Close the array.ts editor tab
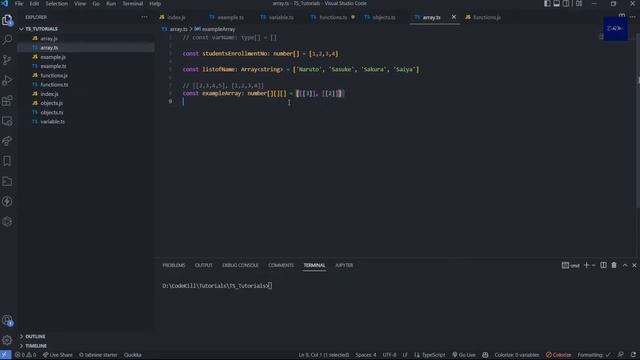Image resolution: width=640 pixels, height=360 pixels. click(x=453, y=17)
